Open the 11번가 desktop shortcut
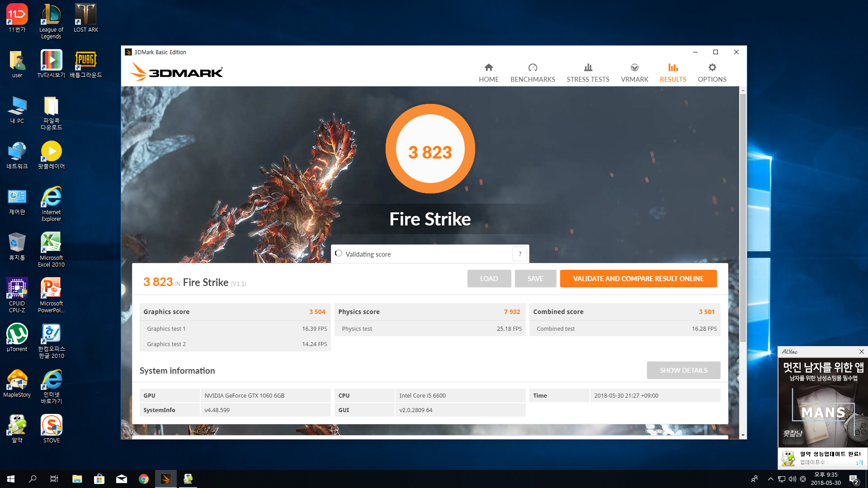Image resolution: width=868 pixels, height=488 pixels. (17, 19)
